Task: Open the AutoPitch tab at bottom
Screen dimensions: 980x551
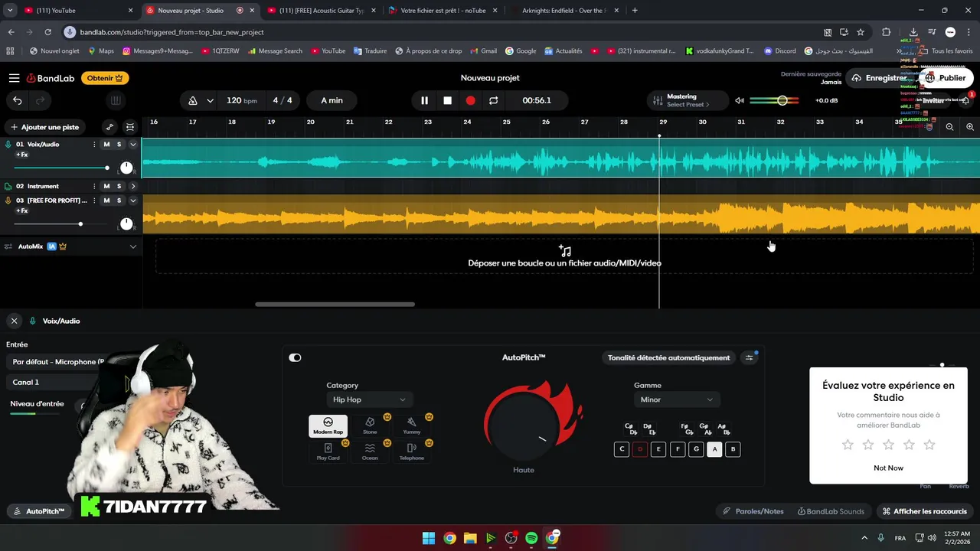Action: coord(38,511)
